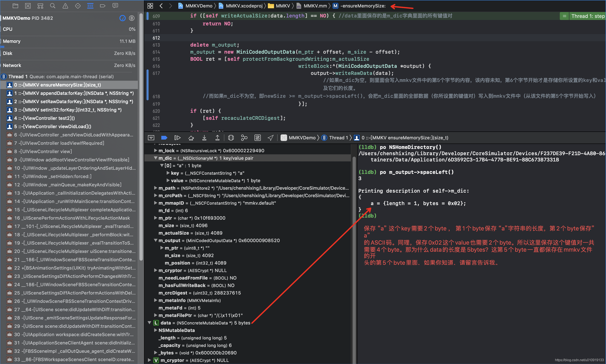Click the related items grid icon
Viewport: 606px width, 364px height.
(x=150, y=6)
